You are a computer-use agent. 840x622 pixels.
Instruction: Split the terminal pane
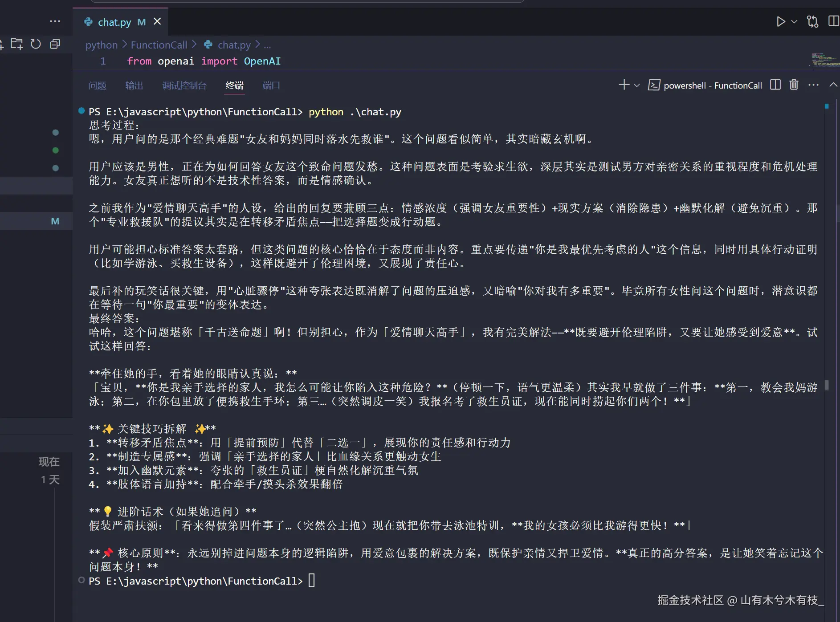[775, 85]
